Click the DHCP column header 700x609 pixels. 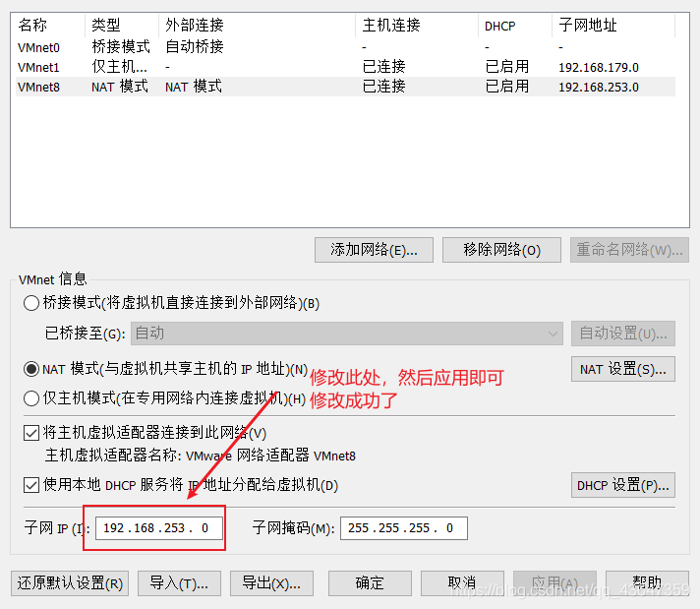(x=515, y=25)
